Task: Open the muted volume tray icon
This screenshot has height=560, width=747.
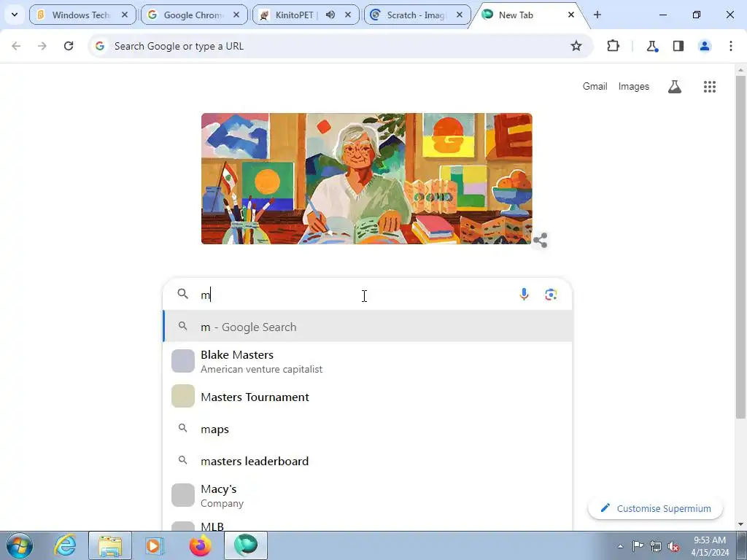Action: click(x=673, y=546)
